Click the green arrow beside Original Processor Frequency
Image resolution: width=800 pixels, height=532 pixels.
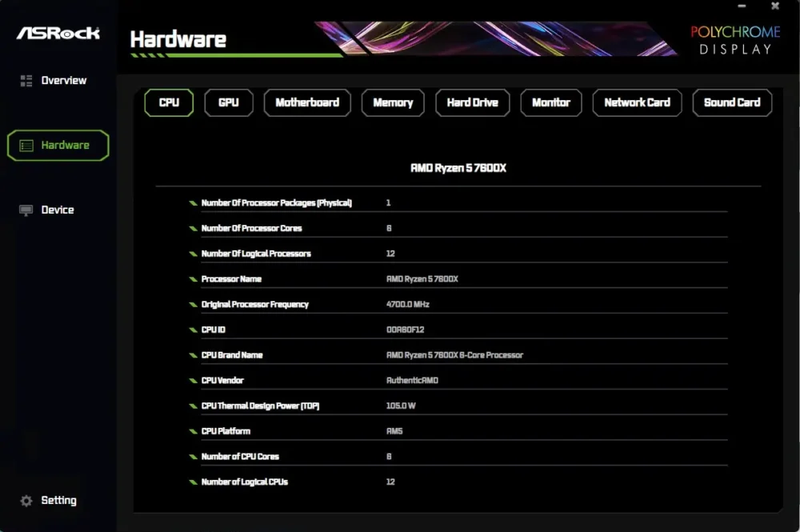point(193,305)
